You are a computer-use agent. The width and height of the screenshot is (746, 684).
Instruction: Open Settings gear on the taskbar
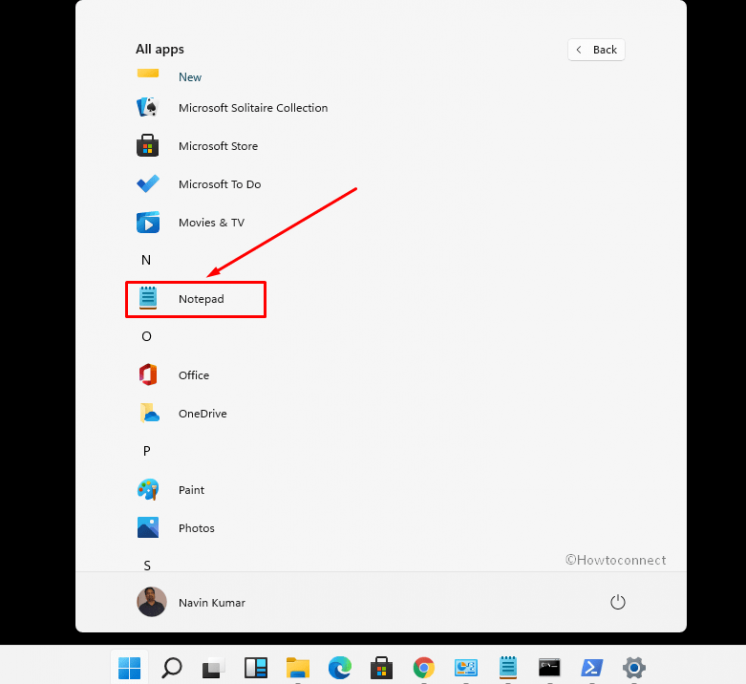tap(634, 668)
